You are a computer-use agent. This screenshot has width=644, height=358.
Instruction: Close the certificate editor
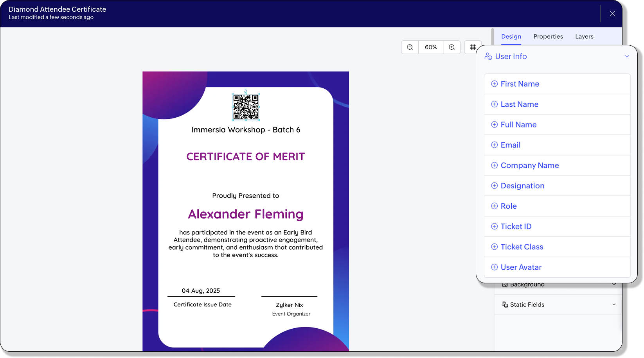612,14
